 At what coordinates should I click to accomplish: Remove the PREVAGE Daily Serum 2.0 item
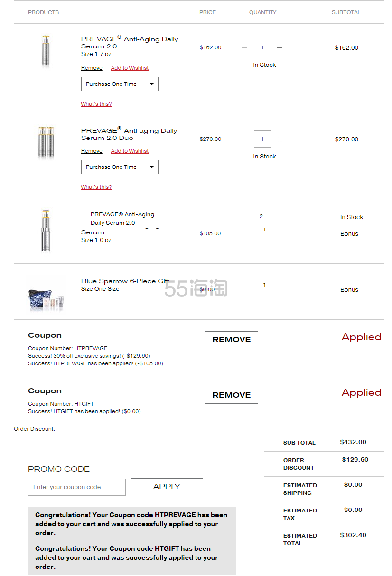point(92,68)
